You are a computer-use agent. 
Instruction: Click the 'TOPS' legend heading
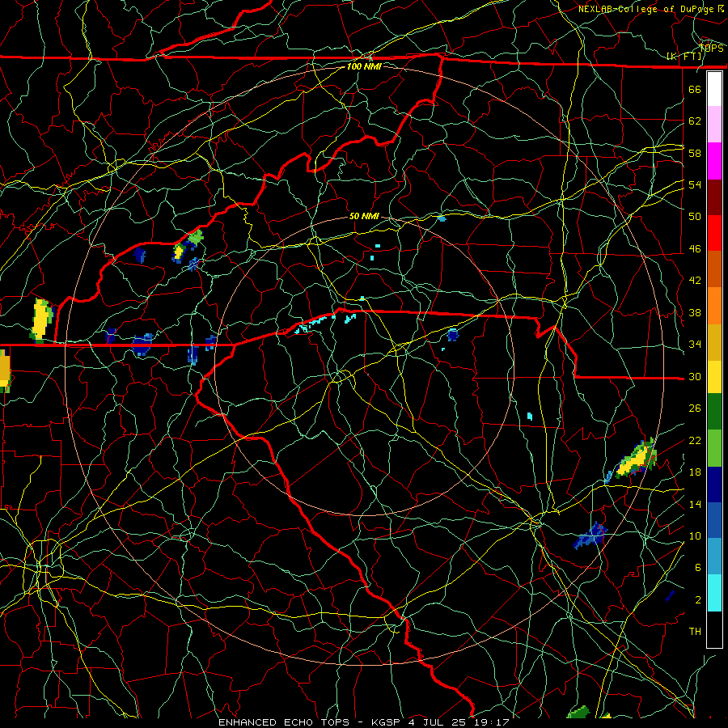pos(712,49)
